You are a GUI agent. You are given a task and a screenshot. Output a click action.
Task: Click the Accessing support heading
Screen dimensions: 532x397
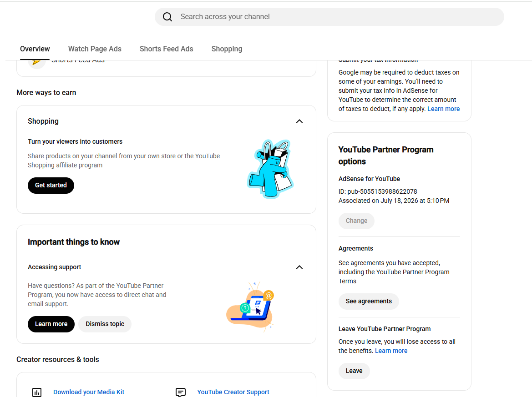pyautogui.click(x=54, y=267)
